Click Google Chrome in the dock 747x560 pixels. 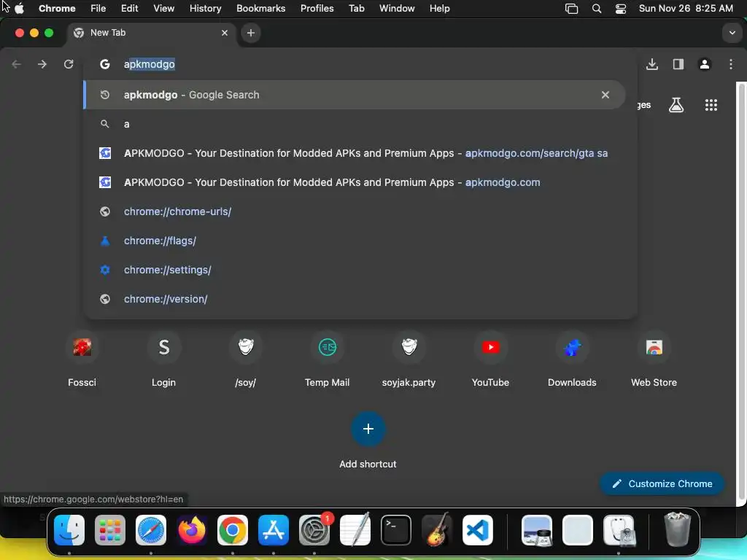pyautogui.click(x=233, y=530)
